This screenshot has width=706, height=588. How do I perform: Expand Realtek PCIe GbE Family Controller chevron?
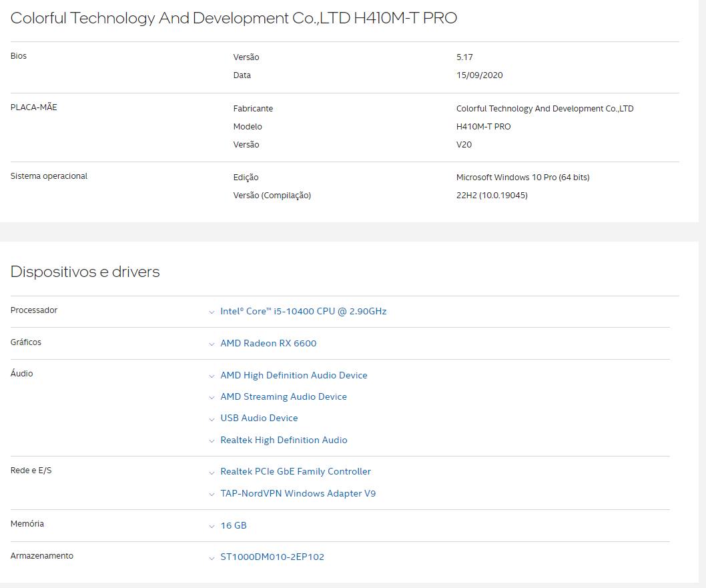click(212, 473)
